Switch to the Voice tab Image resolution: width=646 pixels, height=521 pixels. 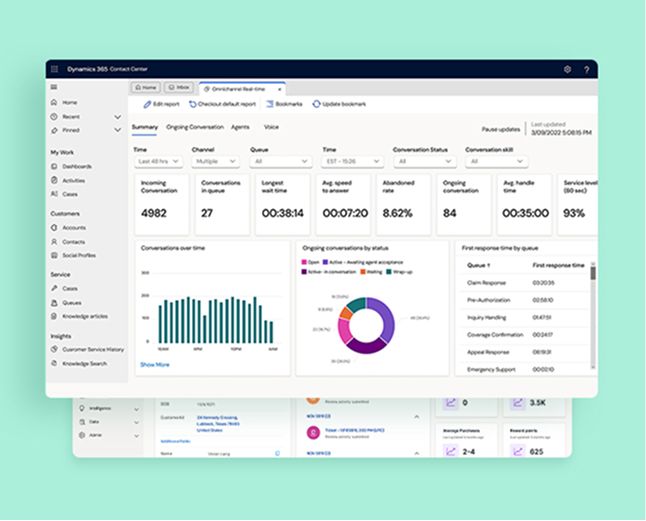271,127
